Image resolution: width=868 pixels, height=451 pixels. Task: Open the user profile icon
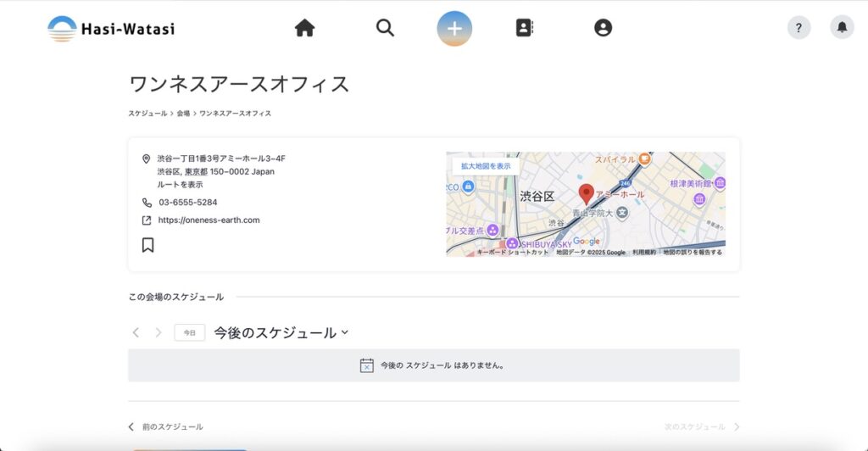pos(603,28)
